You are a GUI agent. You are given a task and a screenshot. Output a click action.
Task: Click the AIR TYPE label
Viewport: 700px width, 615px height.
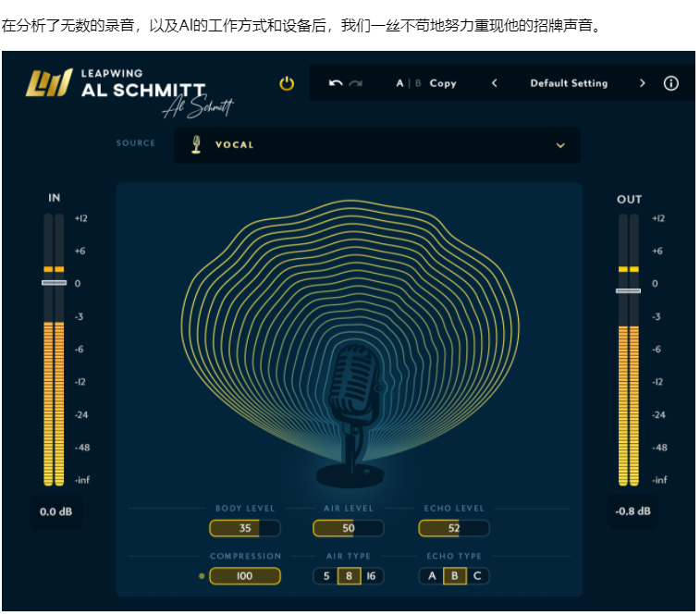click(x=349, y=556)
